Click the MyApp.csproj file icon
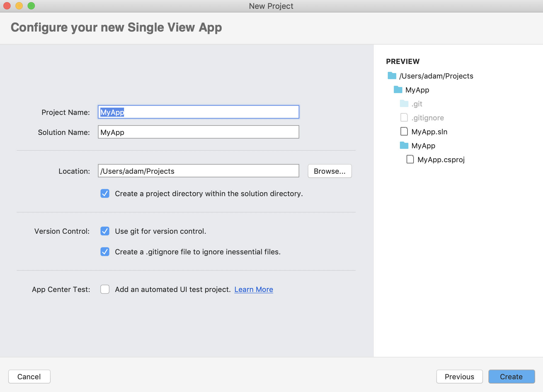Viewport: 543px width, 392px height. point(410,159)
